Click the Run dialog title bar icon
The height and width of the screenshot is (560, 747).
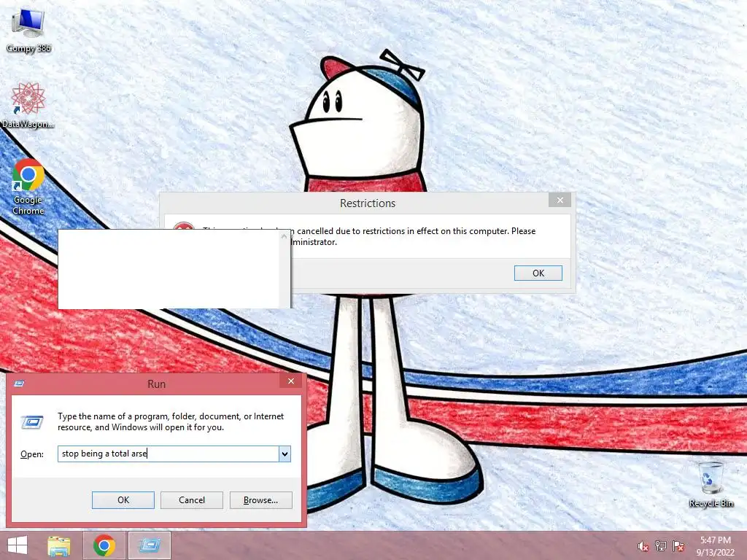19,384
